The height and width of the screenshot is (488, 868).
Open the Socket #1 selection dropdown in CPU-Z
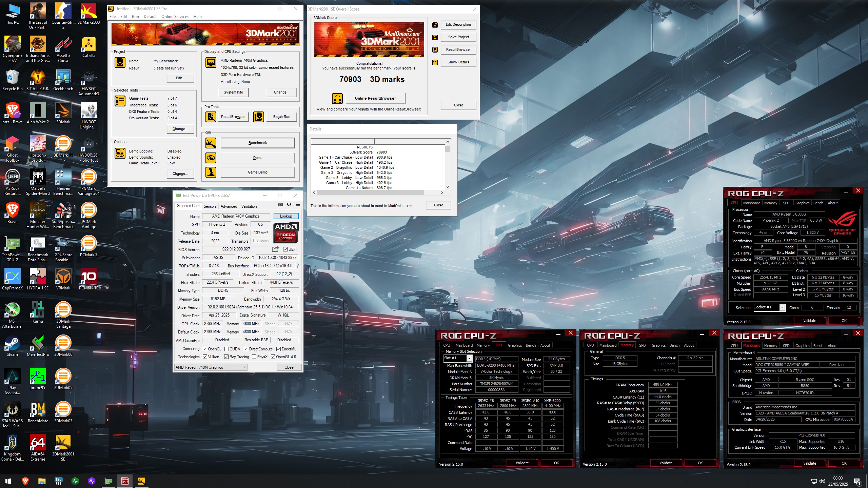769,307
